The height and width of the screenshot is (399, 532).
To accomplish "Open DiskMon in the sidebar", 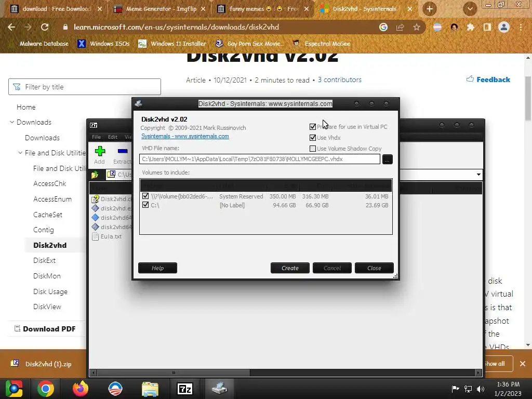I will [x=47, y=276].
